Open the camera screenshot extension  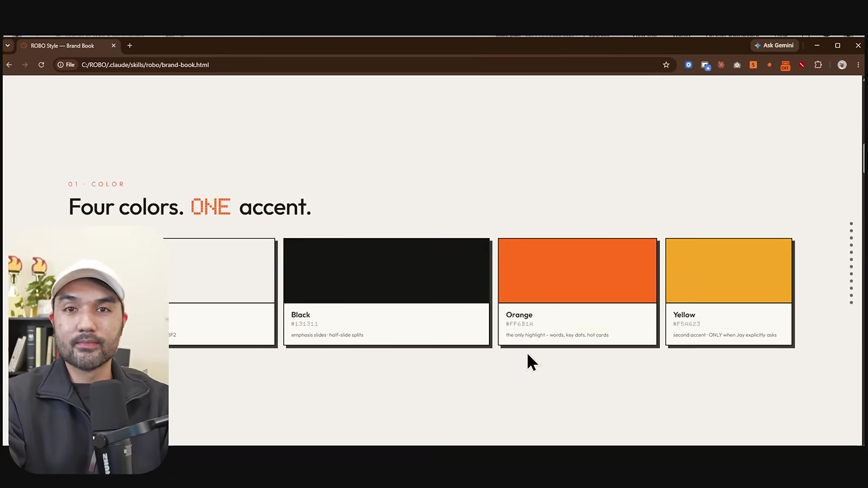[x=737, y=65]
